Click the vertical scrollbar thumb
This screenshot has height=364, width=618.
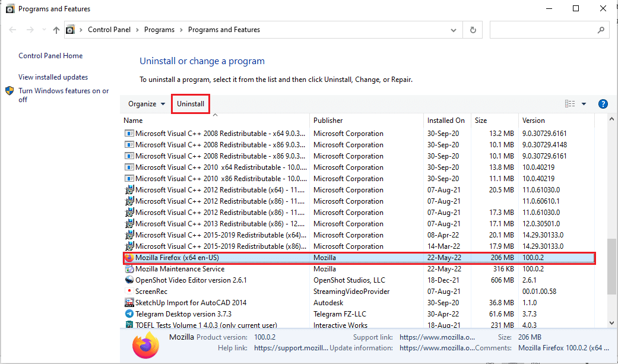click(x=611, y=266)
